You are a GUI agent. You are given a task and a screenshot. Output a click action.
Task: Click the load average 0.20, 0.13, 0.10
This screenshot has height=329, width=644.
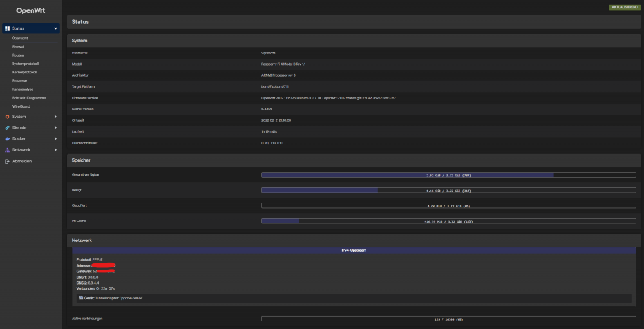272,143
